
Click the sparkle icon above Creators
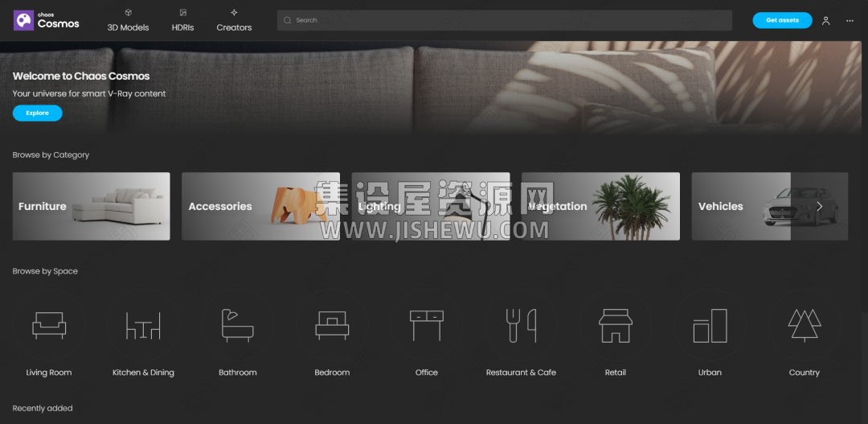pos(234,12)
